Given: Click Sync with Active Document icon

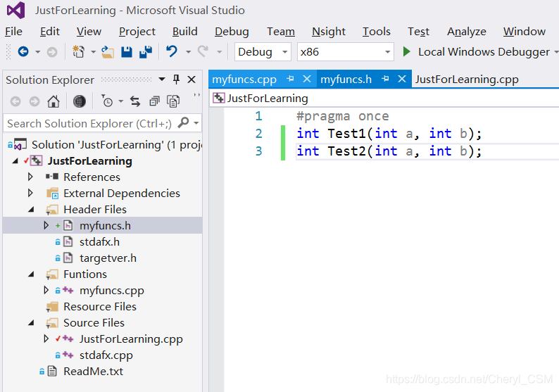Looking at the screenshot, I should tap(135, 101).
